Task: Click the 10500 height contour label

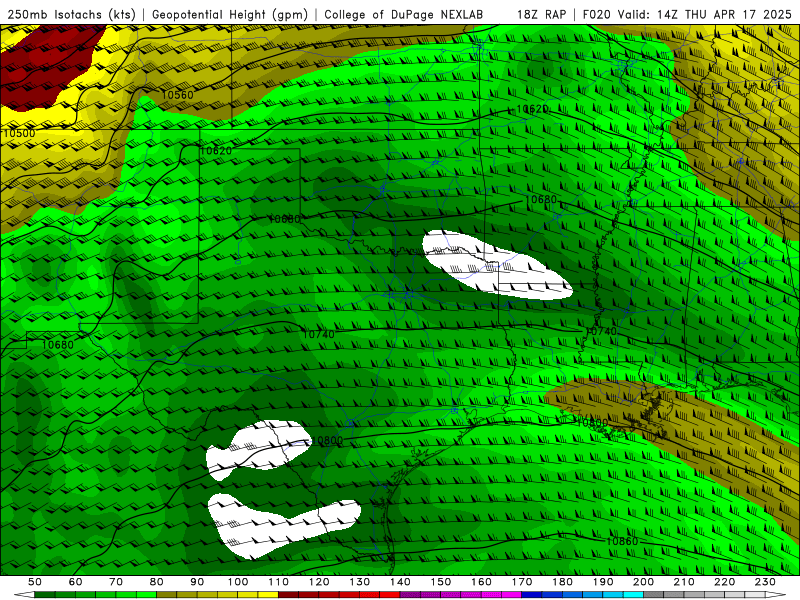Action: [x=19, y=133]
